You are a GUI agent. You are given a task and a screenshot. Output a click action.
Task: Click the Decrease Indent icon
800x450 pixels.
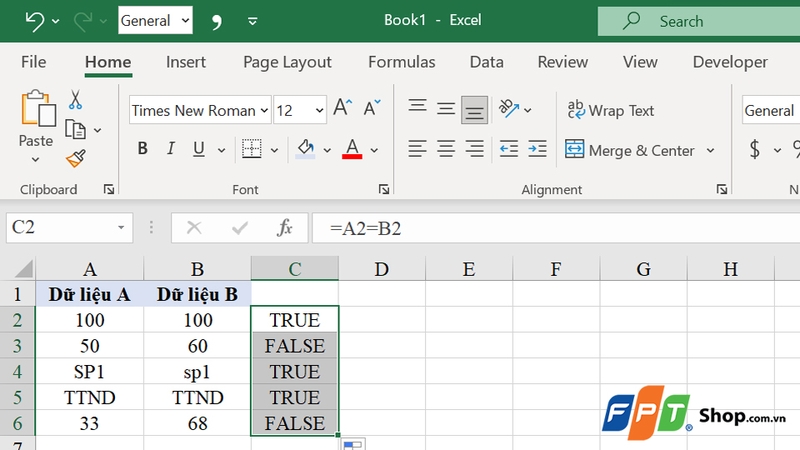[508, 150]
